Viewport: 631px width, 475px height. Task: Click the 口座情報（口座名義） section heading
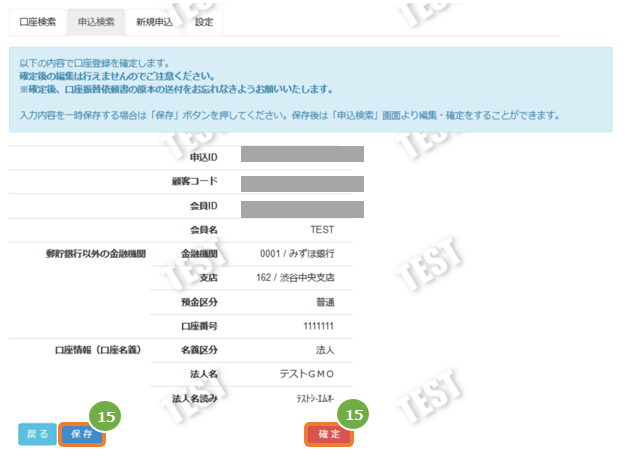pos(98,350)
